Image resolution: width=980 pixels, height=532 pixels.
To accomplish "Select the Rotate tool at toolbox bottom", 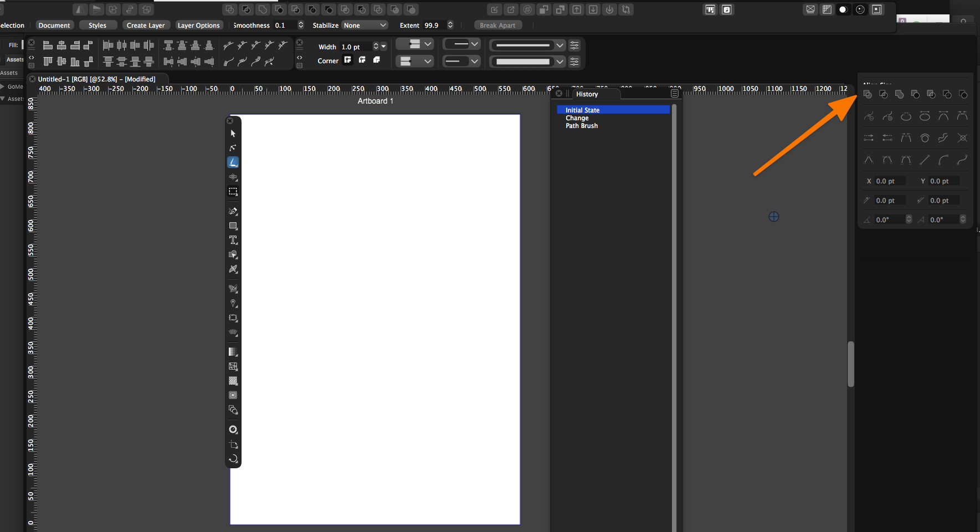I will [233, 459].
